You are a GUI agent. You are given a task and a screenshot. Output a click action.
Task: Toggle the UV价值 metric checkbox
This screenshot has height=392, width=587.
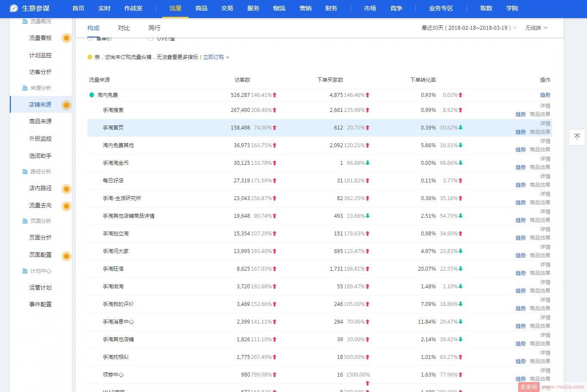pyautogui.click(x=151, y=38)
